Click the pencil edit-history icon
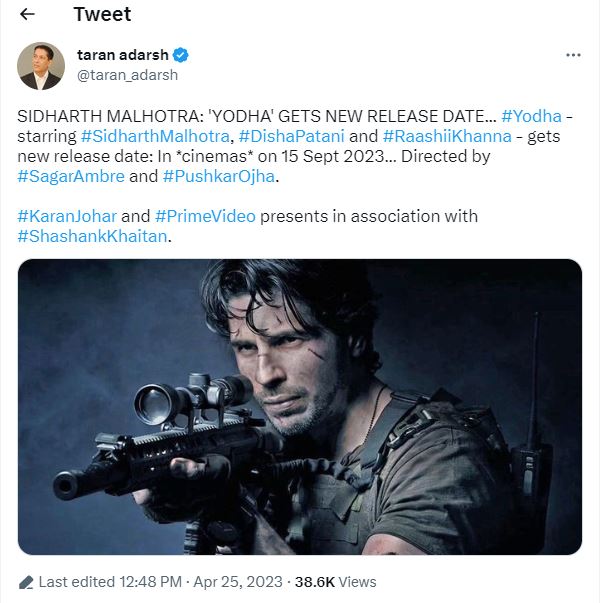 coord(26,582)
